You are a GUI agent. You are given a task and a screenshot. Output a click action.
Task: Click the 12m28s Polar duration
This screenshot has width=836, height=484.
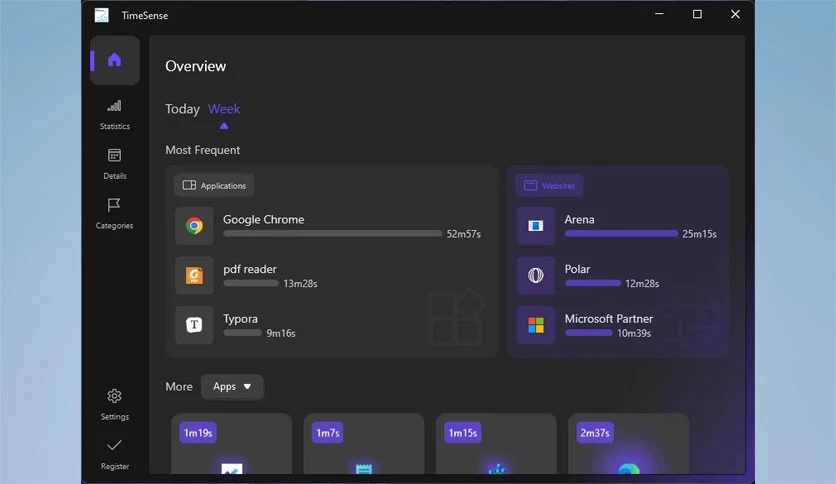tap(642, 284)
